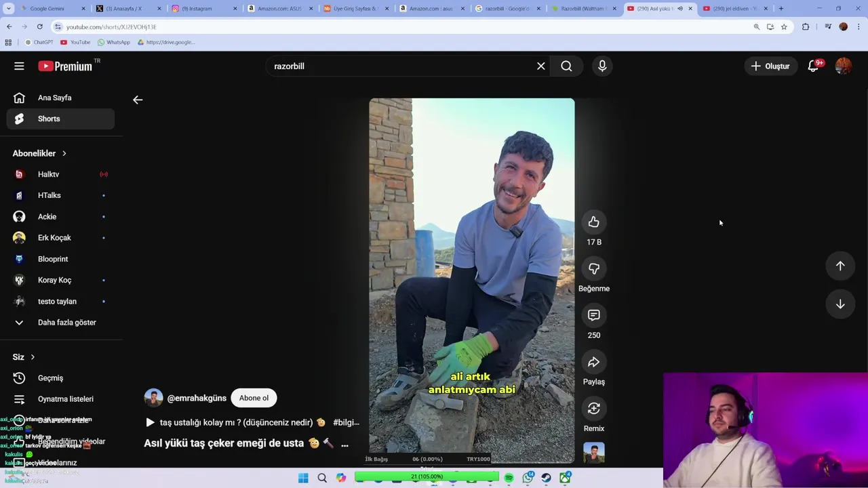Share the short via Paylaş
Viewport: 868px width, 488px height.
pyautogui.click(x=593, y=362)
